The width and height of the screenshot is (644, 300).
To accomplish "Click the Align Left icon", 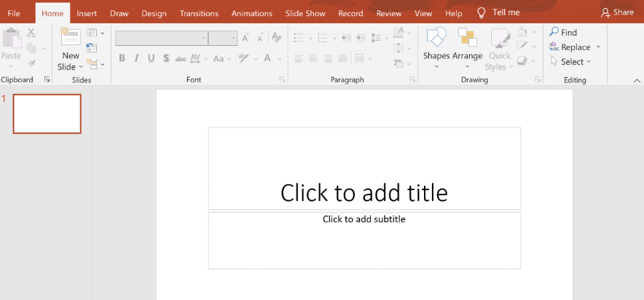I will pyautogui.click(x=299, y=59).
